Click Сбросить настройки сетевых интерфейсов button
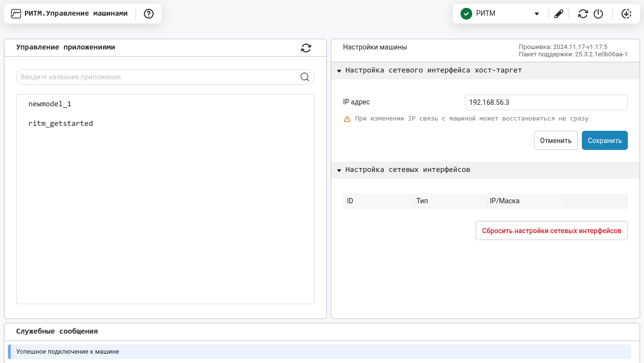 552,231
